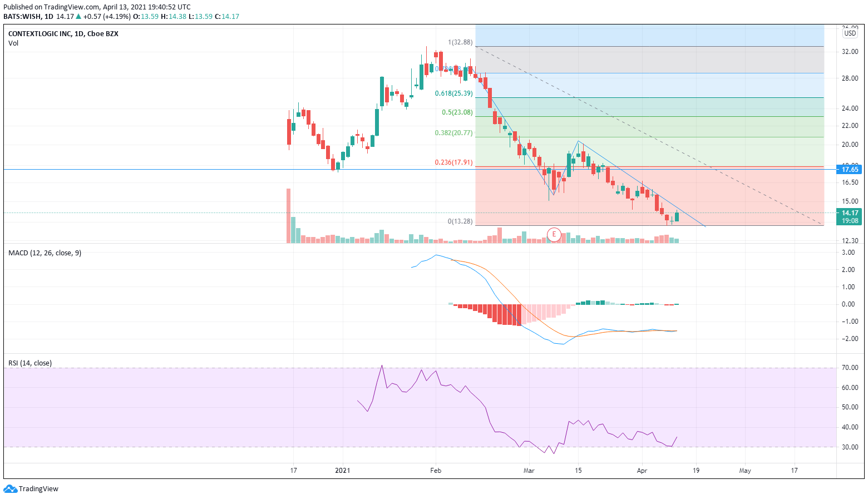Select the MACD (12, 26, close, 9) indicator label
Viewport: 868px width, 499px height.
45,253
